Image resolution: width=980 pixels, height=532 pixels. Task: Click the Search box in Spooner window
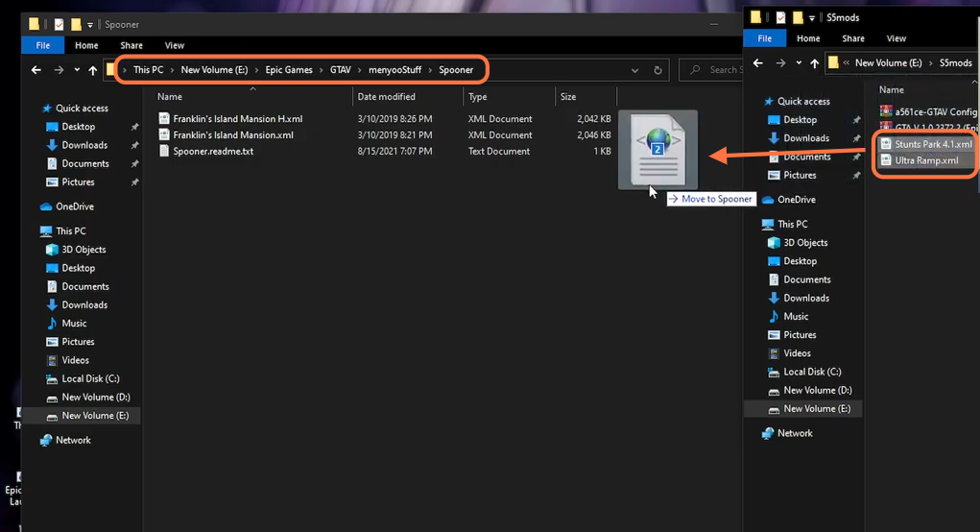coord(712,70)
